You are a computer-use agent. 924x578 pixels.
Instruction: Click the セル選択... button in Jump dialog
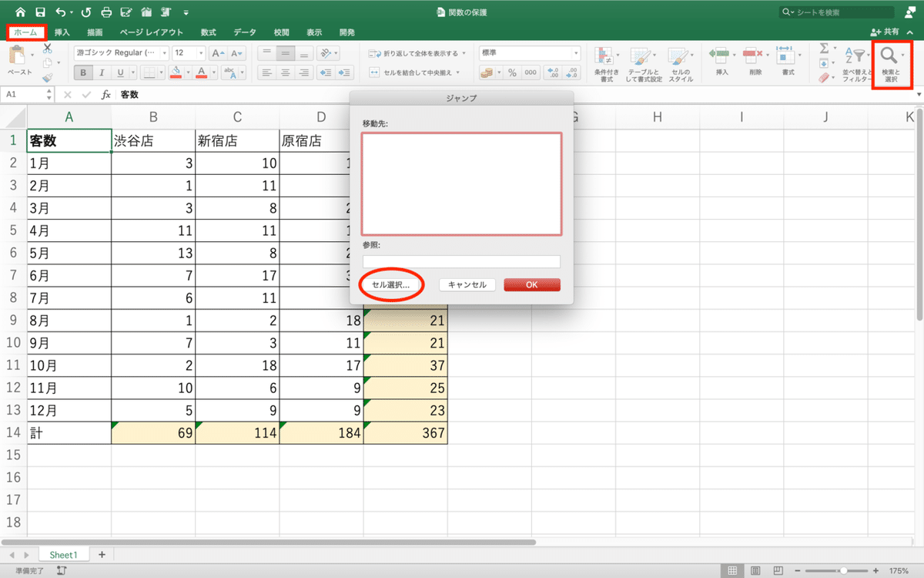(x=391, y=284)
